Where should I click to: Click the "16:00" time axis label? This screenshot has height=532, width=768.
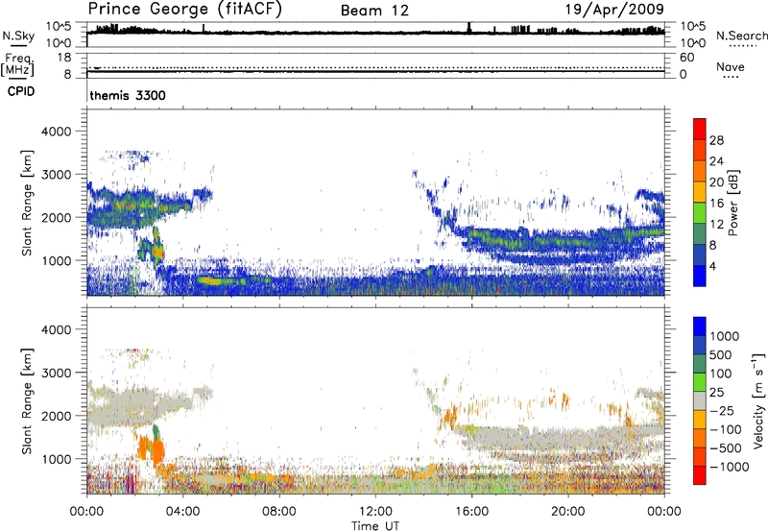tap(471, 512)
